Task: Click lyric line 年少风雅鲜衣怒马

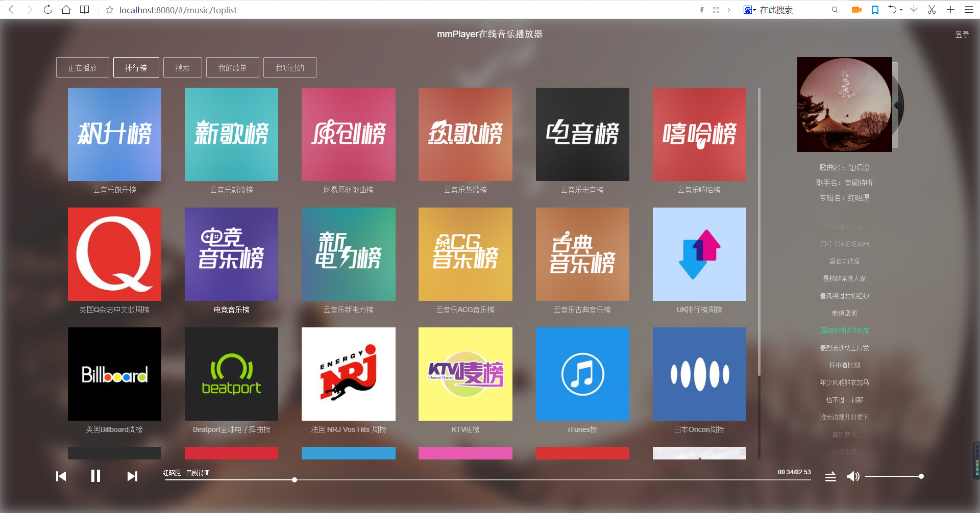Action: coord(844,382)
